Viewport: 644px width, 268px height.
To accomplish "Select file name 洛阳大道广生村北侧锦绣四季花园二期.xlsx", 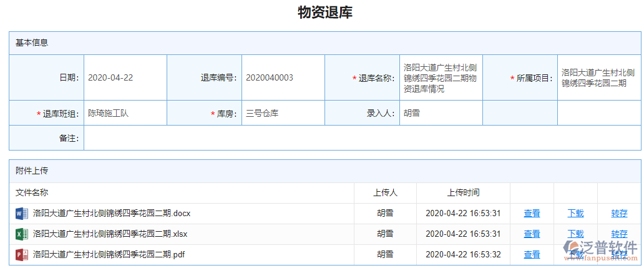I will click(x=110, y=234).
